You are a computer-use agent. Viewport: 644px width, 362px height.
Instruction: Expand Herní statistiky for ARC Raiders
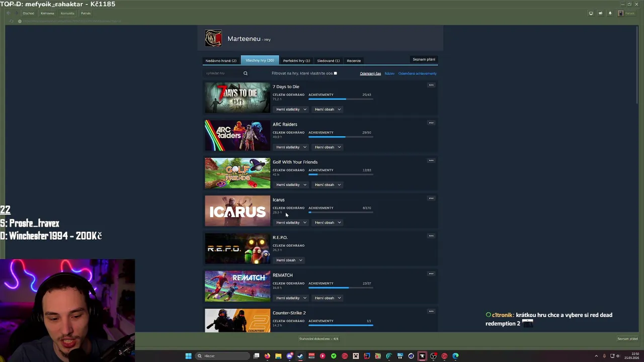[291, 147]
